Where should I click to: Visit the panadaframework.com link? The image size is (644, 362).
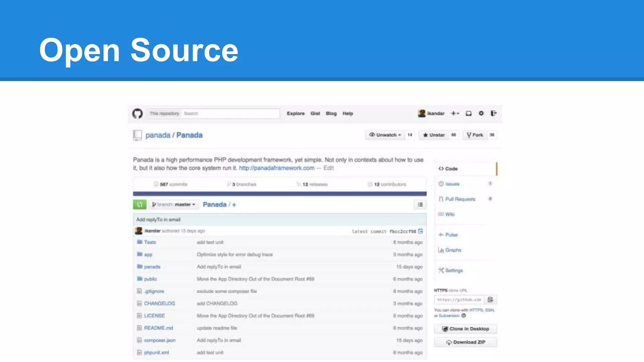tap(277, 168)
